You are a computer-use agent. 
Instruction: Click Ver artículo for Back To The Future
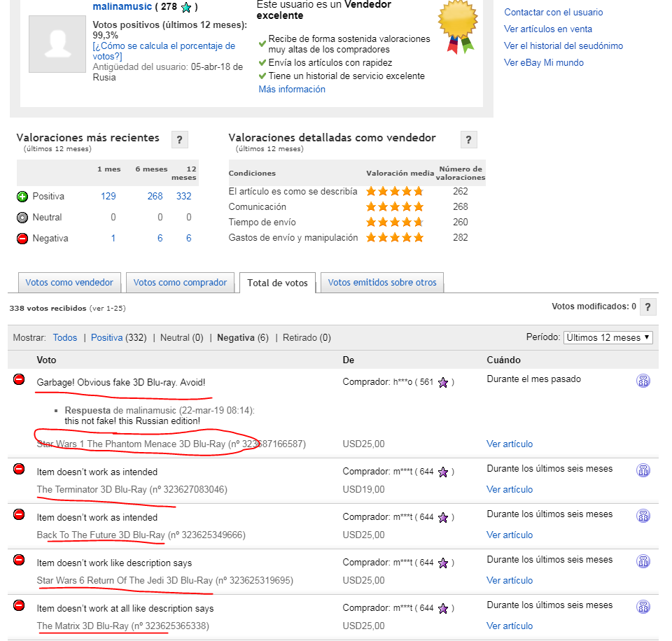[510, 535]
